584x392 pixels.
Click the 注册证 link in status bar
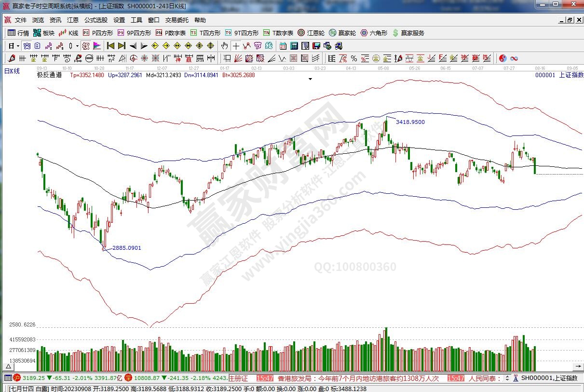pyautogui.click(x=238, y=378)
